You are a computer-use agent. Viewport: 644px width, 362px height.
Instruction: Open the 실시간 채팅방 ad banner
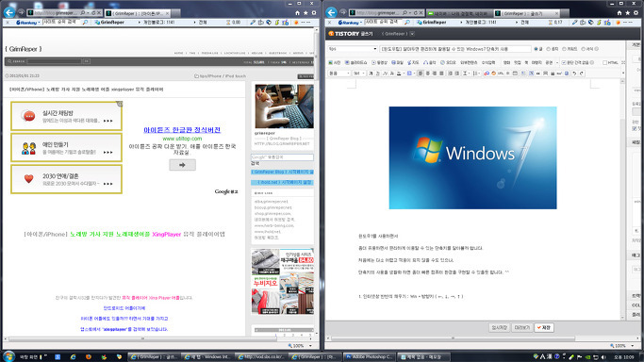coord(66,116)
